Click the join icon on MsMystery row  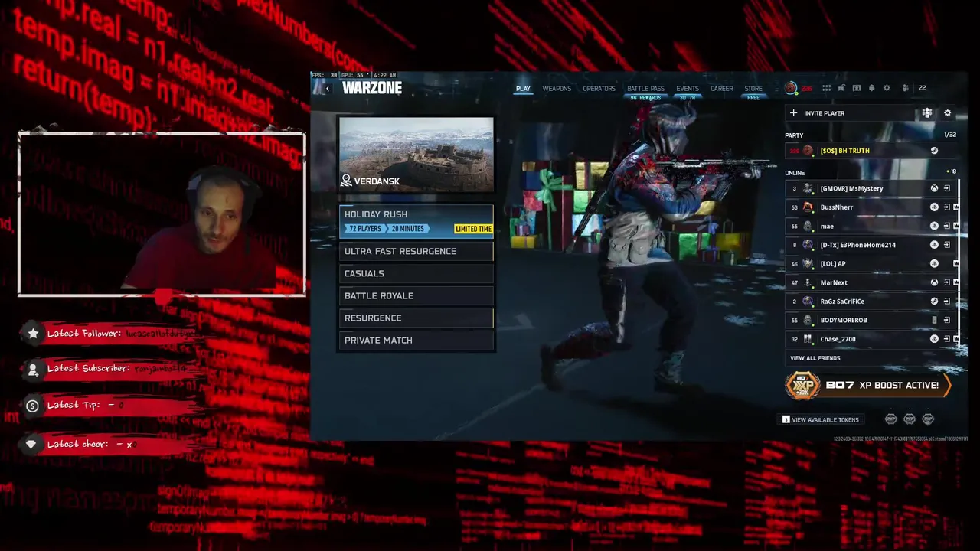click(947, 188)
